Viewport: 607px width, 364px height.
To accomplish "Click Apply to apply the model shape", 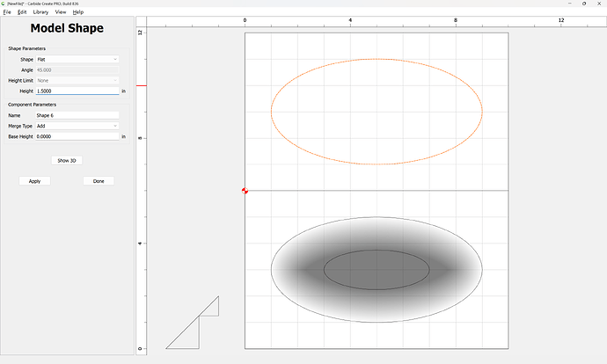I will 34,181.
